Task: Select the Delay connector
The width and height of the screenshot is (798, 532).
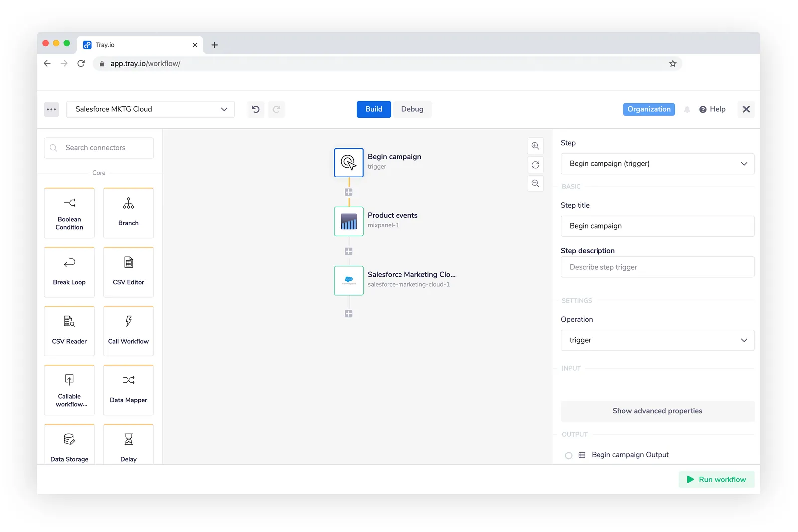Action: pos(128,444)
